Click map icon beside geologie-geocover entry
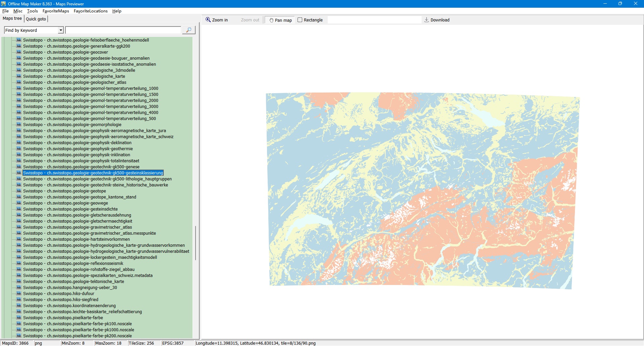Image resolution: width=644 pixels, height=346 pixels. coord(19,52)
